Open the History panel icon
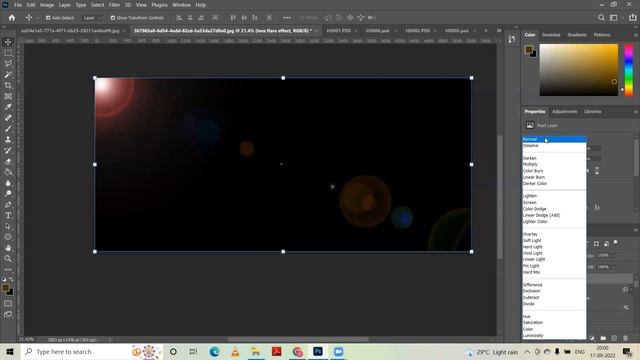Screen dimensions: 640x360 tap(512, 39)
